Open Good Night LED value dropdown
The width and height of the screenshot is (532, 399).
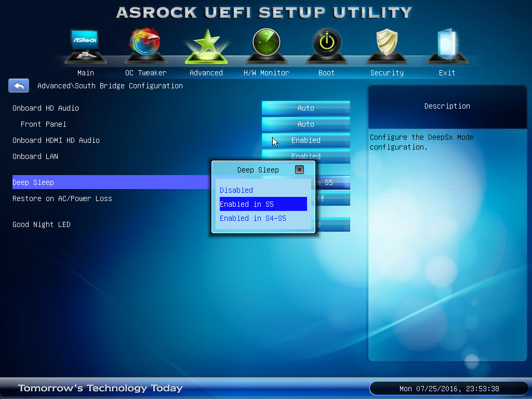(333, 224)
